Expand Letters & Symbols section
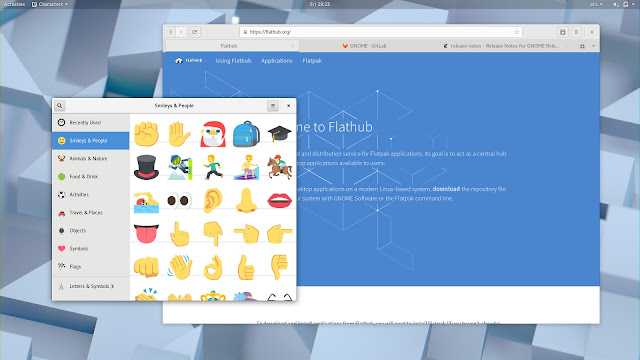This screenshot has width=640, height=360. [91, 286]
